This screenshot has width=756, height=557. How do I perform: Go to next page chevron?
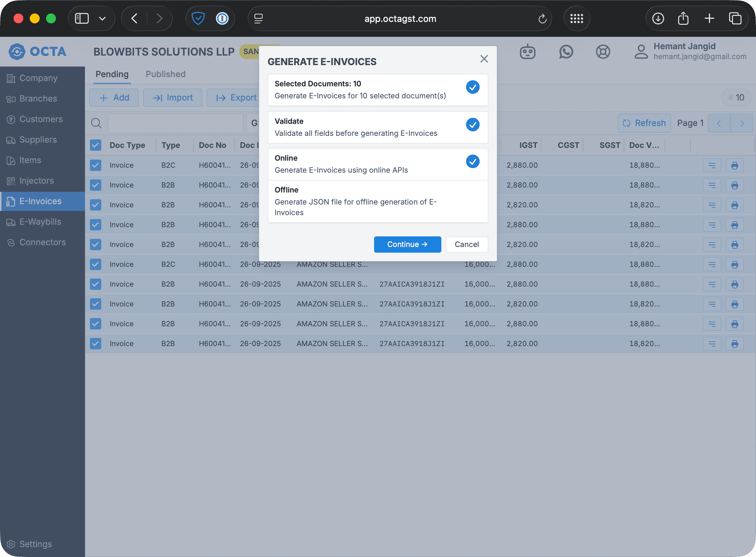pyautogui.click(x=742, y=123)
